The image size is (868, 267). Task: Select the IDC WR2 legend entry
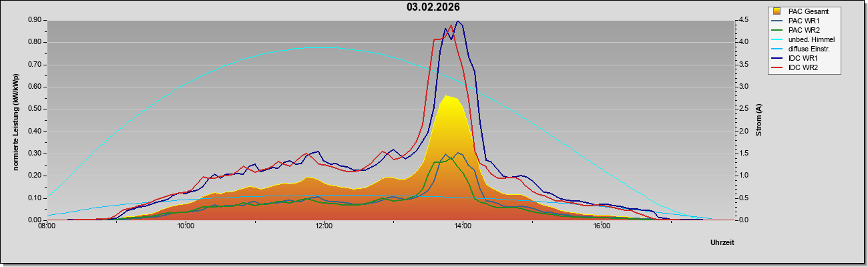[803, 67]
